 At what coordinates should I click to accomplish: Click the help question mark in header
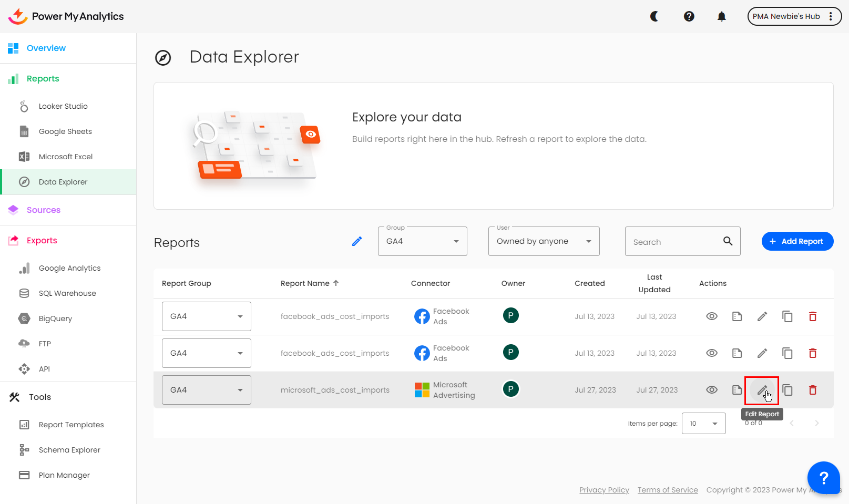click(x=689, y=16)
